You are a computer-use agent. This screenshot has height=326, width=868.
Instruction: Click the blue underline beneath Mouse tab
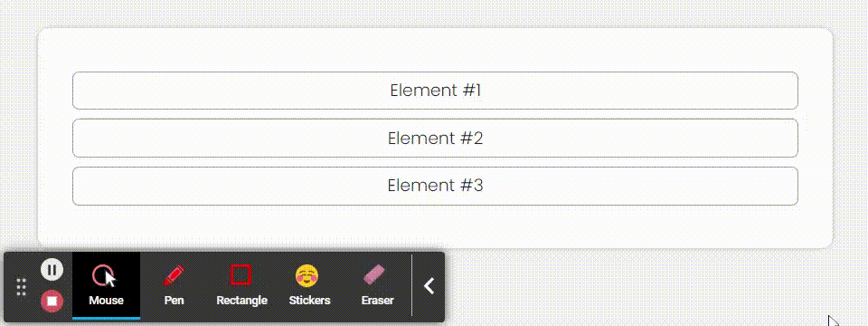[107, 318]
